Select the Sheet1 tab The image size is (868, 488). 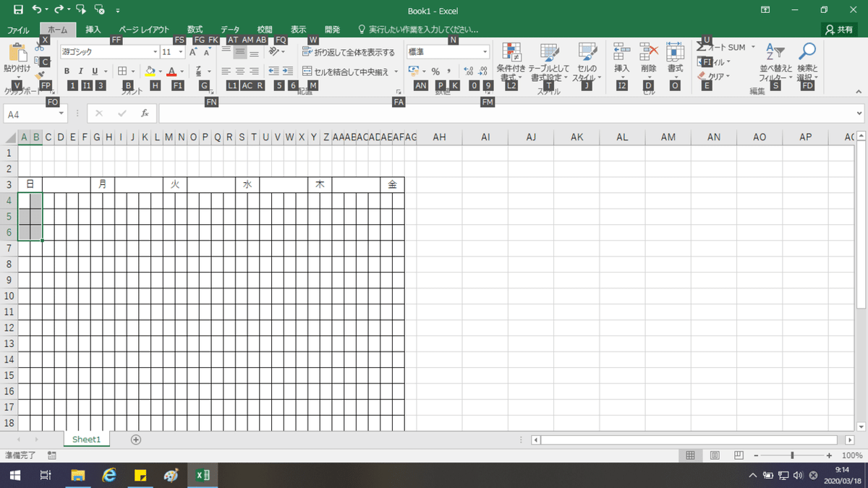(86, 440)
